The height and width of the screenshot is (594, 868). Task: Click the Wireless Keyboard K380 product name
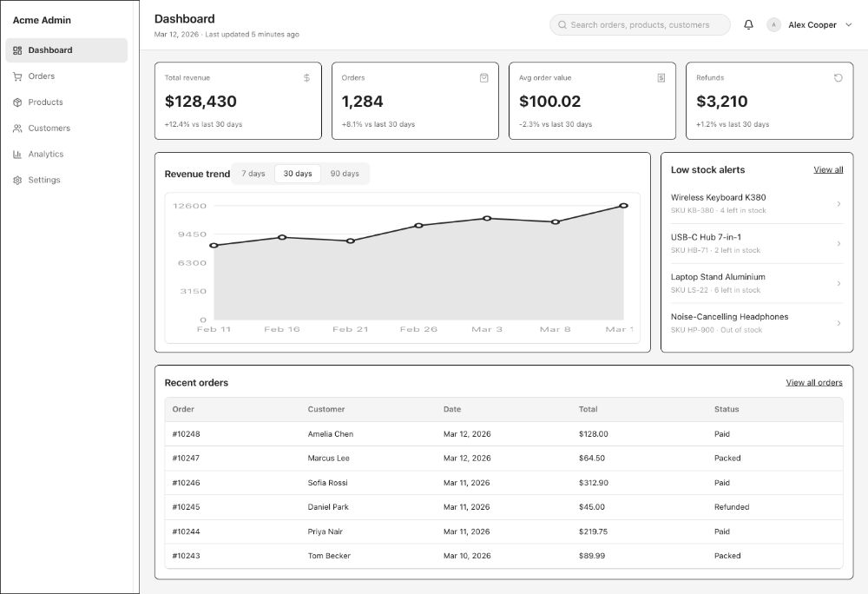[718, 198]
